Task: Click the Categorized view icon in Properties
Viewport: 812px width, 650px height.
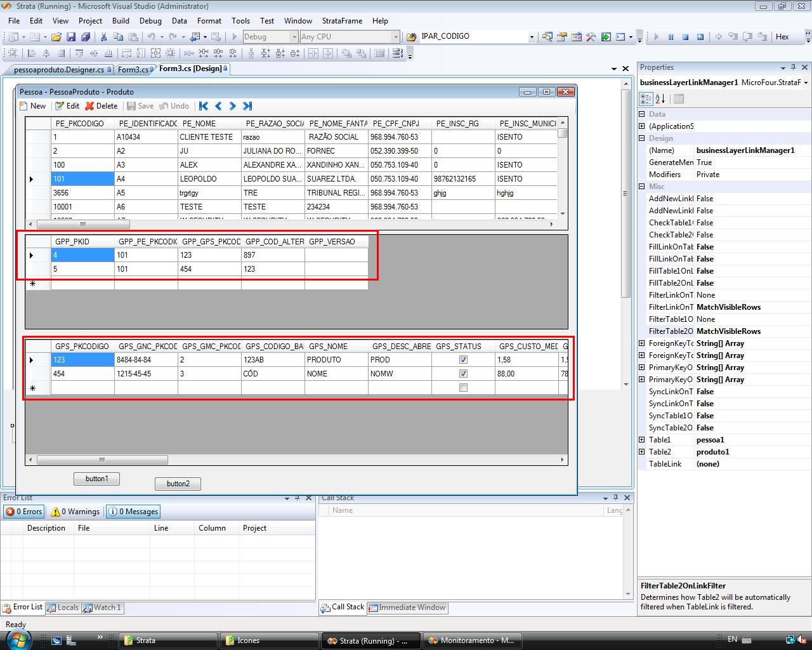Action: click(646, 99)
